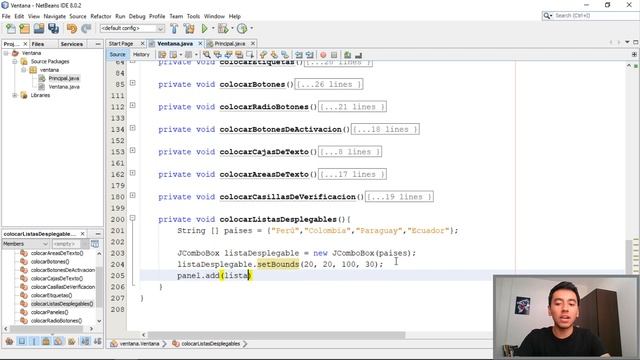Toggle Sort by Name in Navigator
Image resolution: width=640 pixels, height=360 pixels.
click(x=85, y=341)
